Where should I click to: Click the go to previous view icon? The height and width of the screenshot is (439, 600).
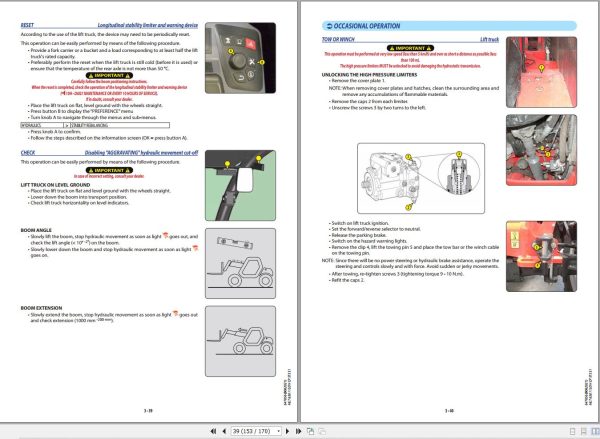[x=310, y=431]
